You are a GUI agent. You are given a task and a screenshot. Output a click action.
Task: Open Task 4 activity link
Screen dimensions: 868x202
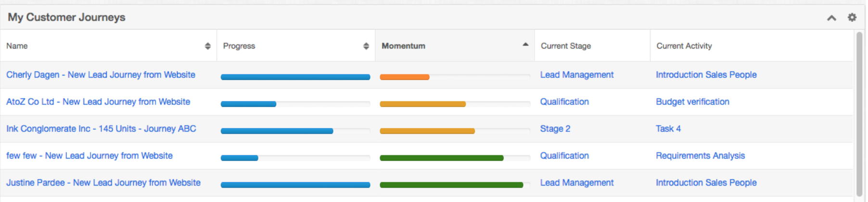pyautogui.click(x=668, y=128)
